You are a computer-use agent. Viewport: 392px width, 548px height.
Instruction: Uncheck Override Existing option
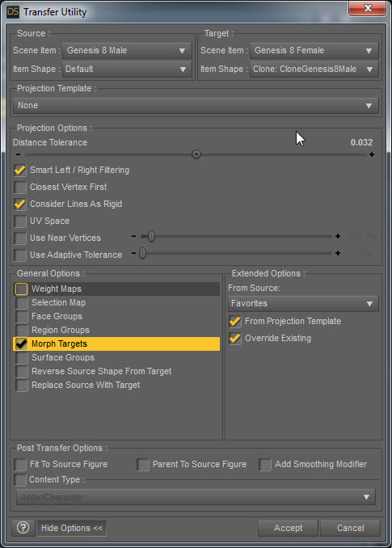(235, 339)
